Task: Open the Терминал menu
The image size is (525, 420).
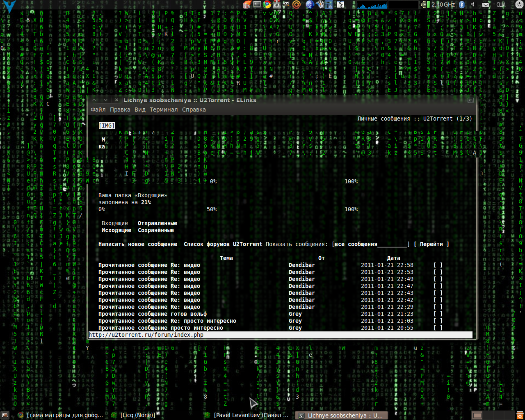Action: [163, 110]
